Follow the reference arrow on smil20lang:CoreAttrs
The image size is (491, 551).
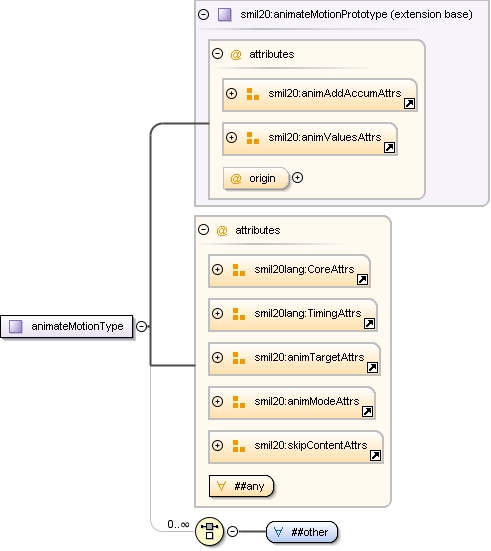[x=362, y=280]
